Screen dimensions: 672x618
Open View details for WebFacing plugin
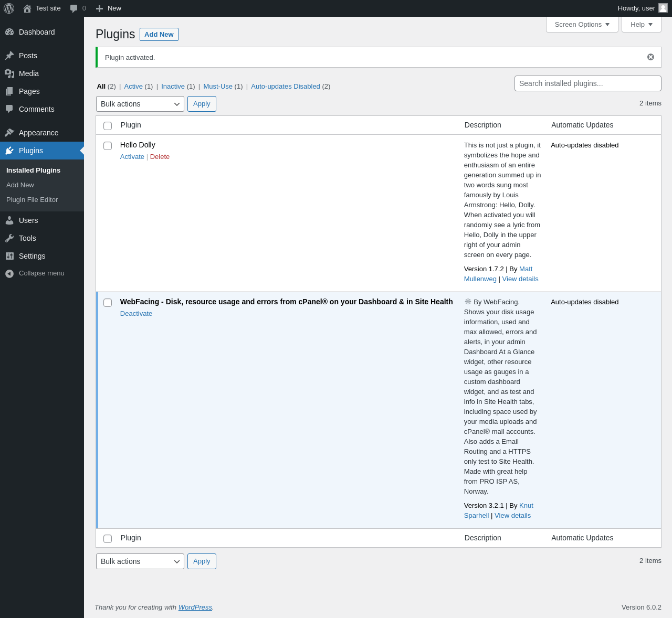click(x=512, y=516)
